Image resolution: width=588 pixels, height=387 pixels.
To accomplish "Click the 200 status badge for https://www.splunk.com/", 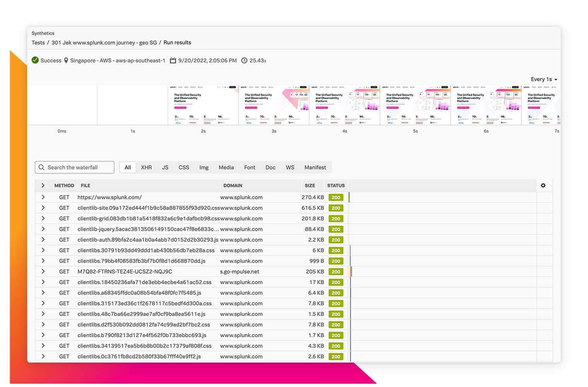I will click(336, 197).
